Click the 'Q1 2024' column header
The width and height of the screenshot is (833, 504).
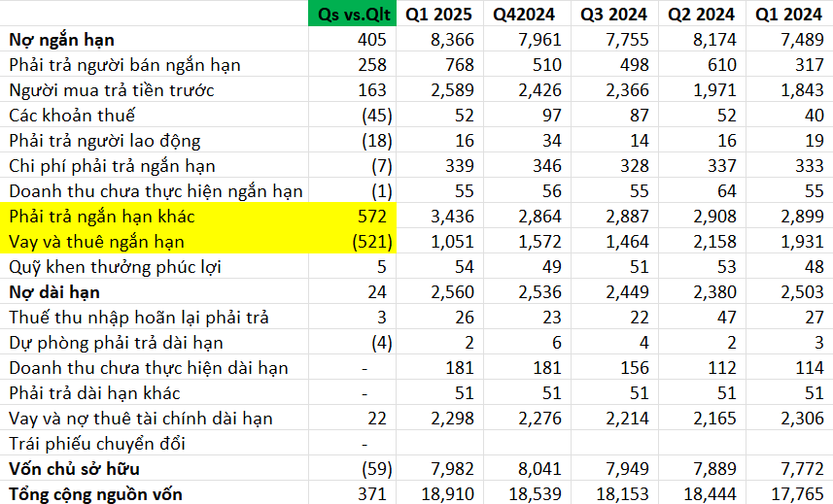[x=789, y=15]
